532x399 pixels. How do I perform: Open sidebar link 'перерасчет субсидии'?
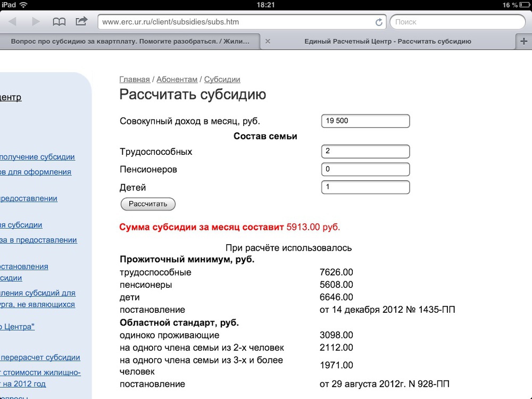pos(40,358)
